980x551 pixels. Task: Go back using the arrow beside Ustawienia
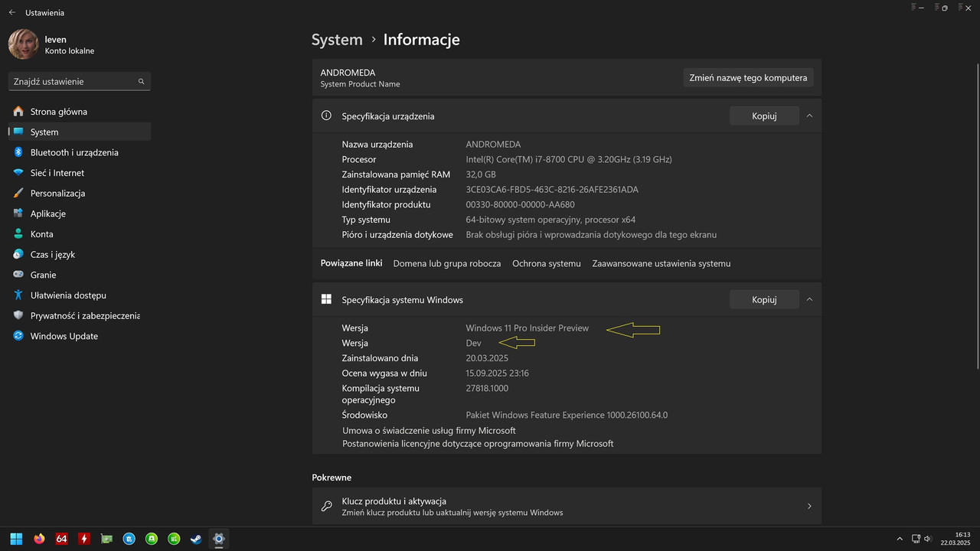[11, 12]
